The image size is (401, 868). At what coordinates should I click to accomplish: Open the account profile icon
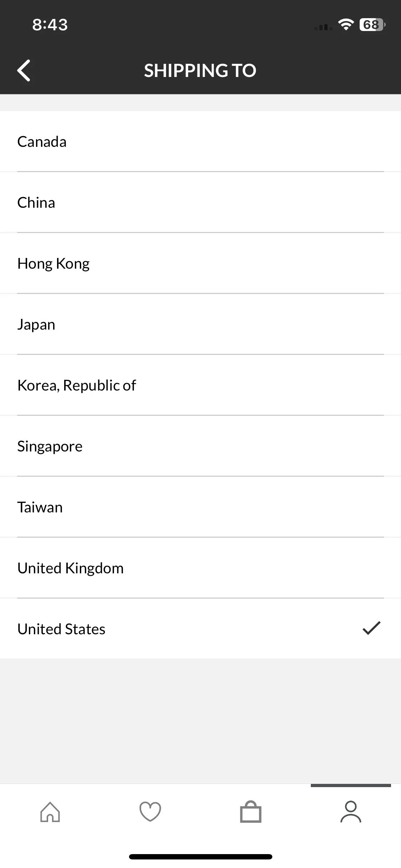click(351, 812)
